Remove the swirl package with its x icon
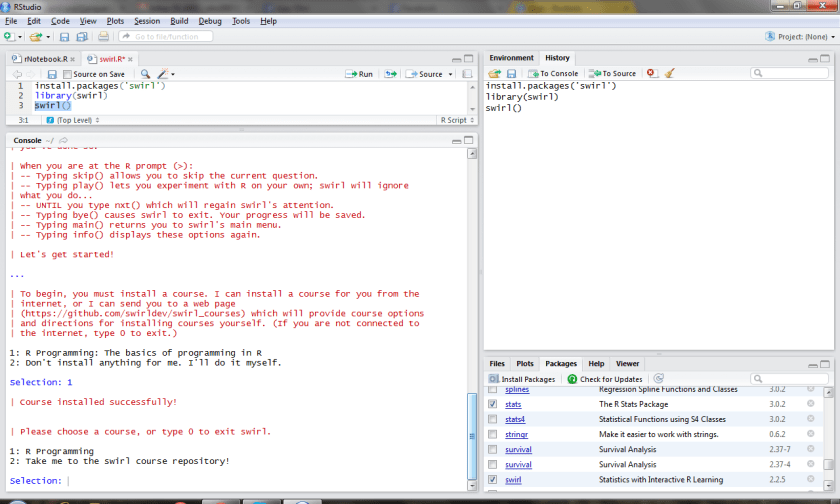Image resolution: width=840 pixels, height=504 pixels. pos(811,479)
